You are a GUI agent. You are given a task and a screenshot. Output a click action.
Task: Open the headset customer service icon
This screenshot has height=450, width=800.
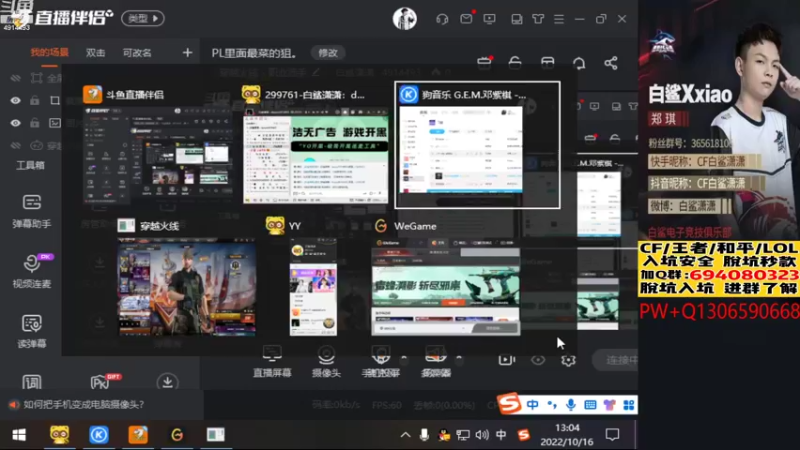442,19
